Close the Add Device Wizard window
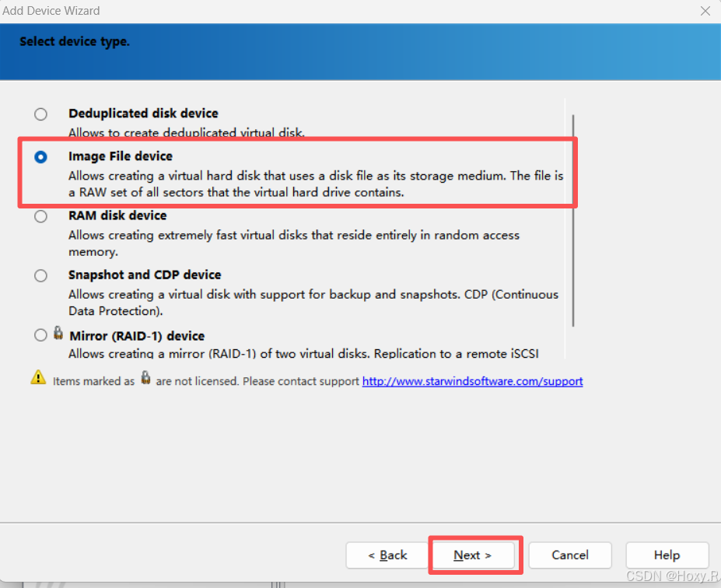The image size is (721, 588). tap(705, 11)
